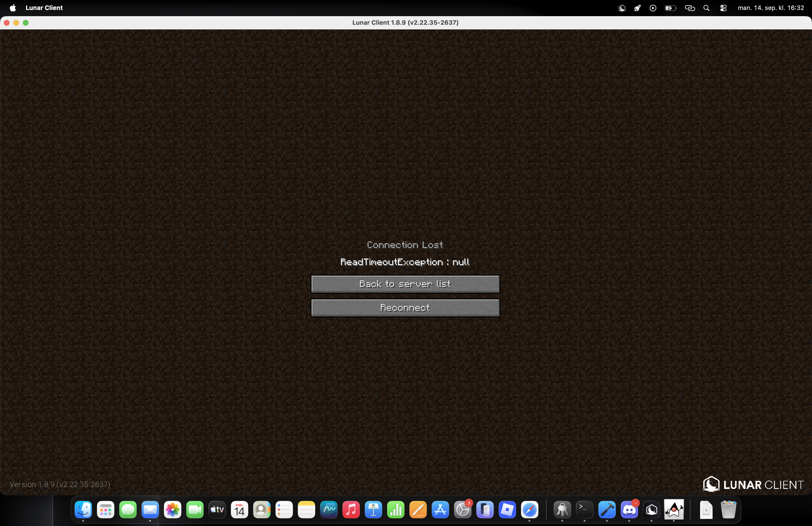Open Music from the Dock
Viewport: 812px width, 526px height.
coord(351,510)
